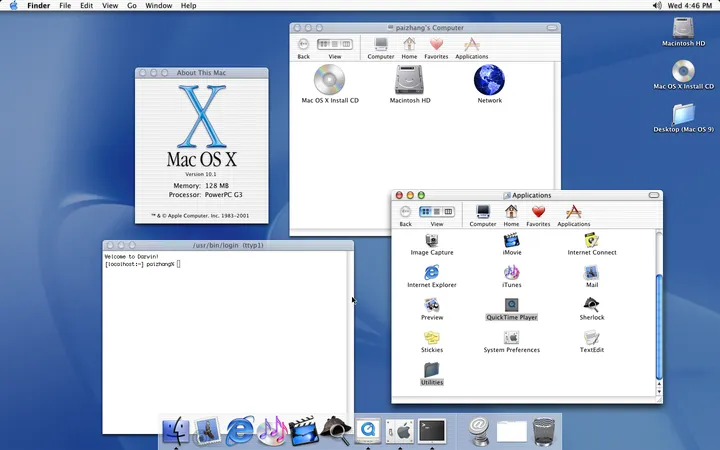Set Computer window to list view
The image size is (720, 450).
[335, 44]
